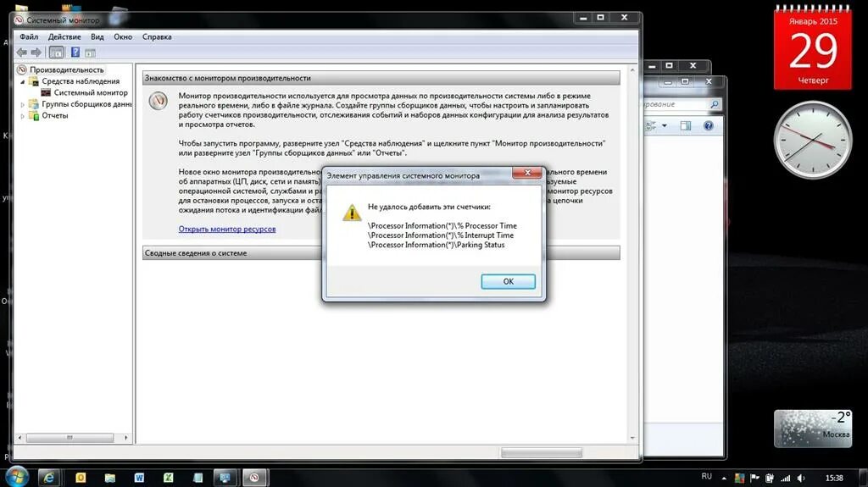Click the Москва weather gadget
Screen dimensions: 868x487
[813, 428]
